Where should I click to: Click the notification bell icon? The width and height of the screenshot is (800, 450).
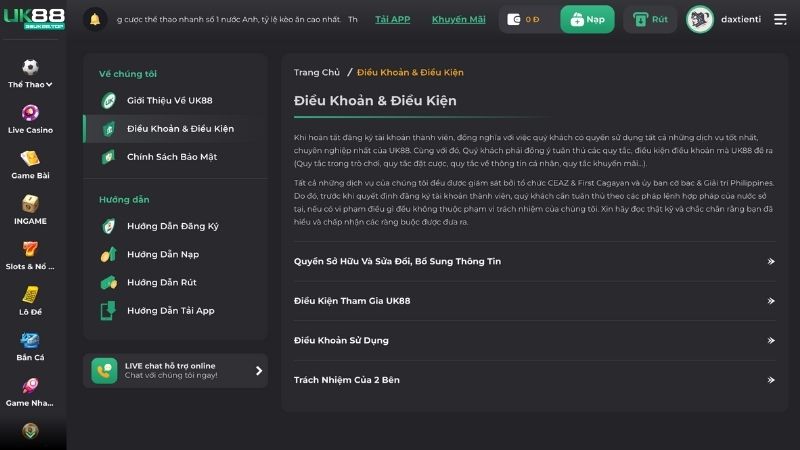tap(95, 19)
